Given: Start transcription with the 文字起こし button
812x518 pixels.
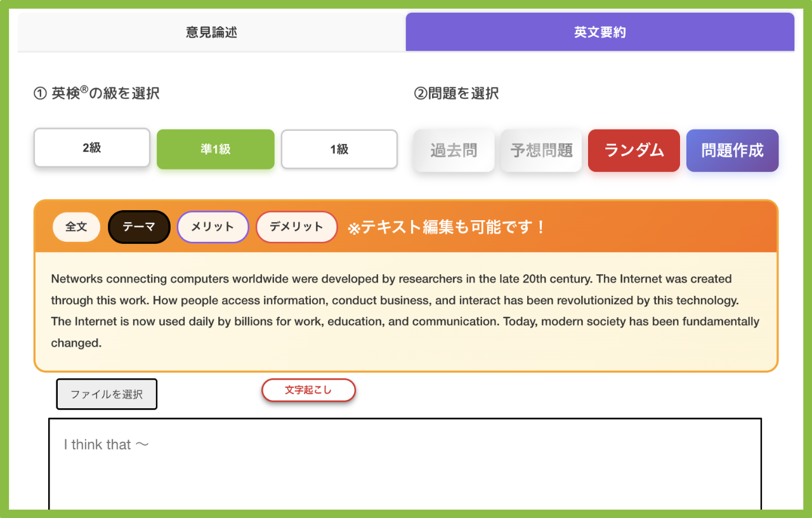Looking at the screenshot, I should pyautogui.click(x=308, y=390).
